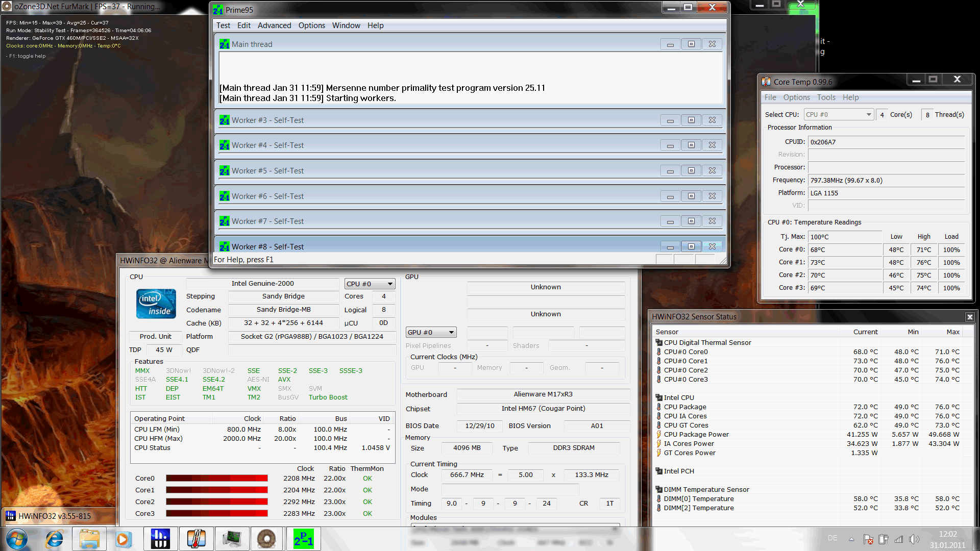980x551 pixels.
Task: Click Core Temp thermometer taskbar icon
Action: tap(196, 539)
